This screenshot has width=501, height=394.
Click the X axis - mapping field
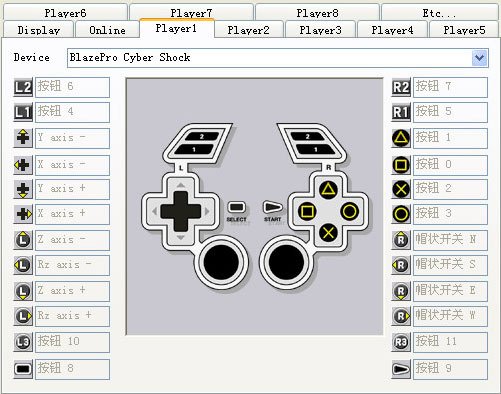click(x=72, y=165)
